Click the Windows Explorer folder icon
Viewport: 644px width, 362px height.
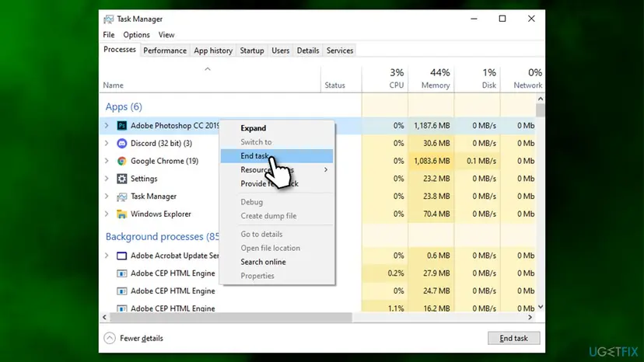[121, 214]
